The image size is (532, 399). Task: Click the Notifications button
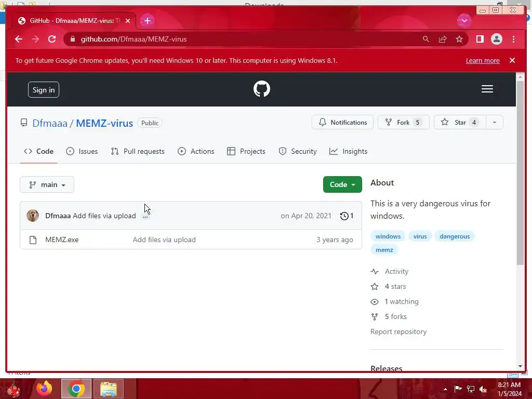[343, 122]
